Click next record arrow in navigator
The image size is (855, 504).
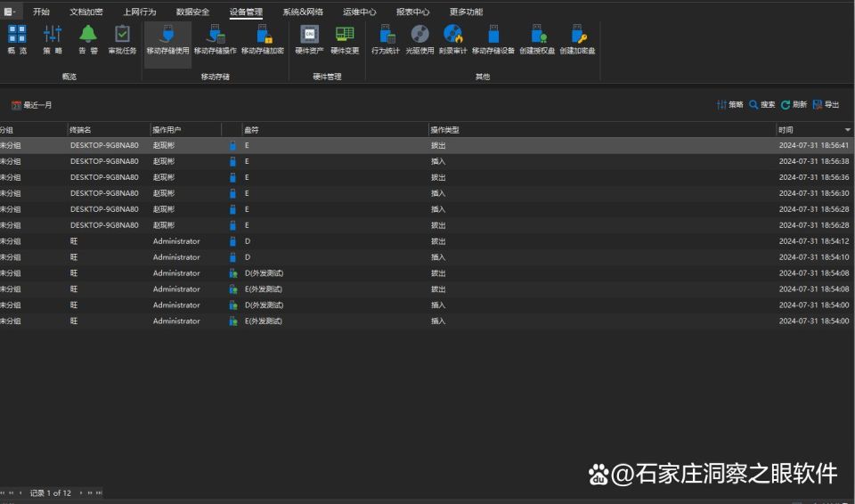(x=81, y=492)
